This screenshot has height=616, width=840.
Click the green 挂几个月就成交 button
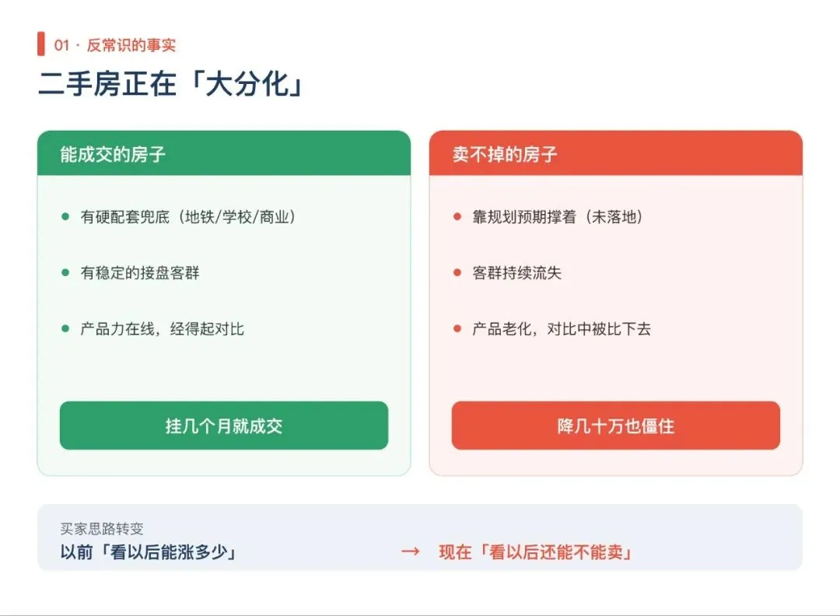pyautogui.click(x=224, y=425)
